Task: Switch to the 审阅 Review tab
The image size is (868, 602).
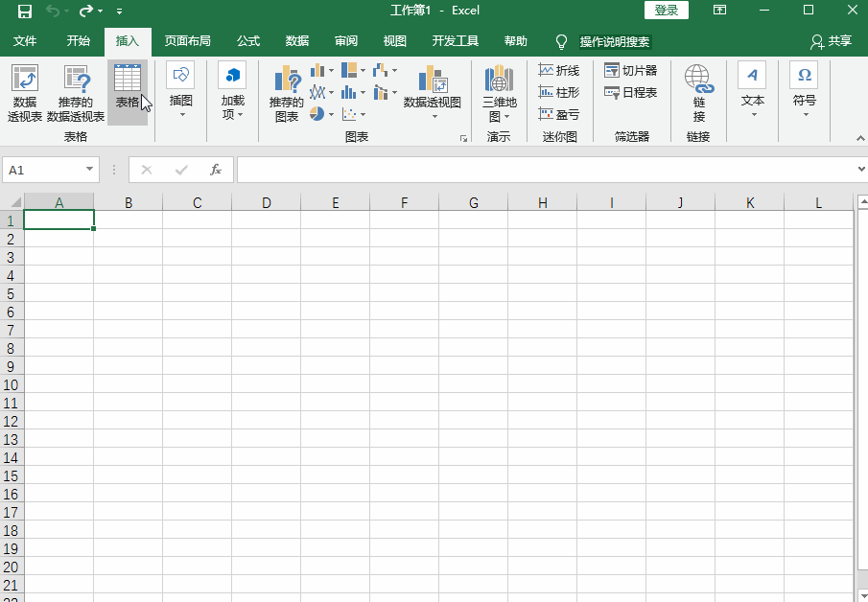Action: 346,41
